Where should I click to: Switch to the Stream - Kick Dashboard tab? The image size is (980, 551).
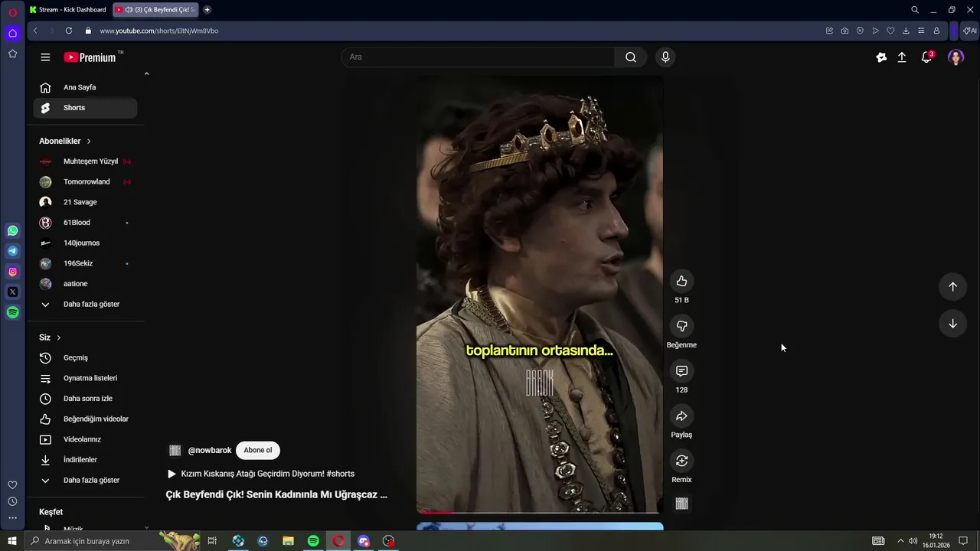tap(67, 10)
